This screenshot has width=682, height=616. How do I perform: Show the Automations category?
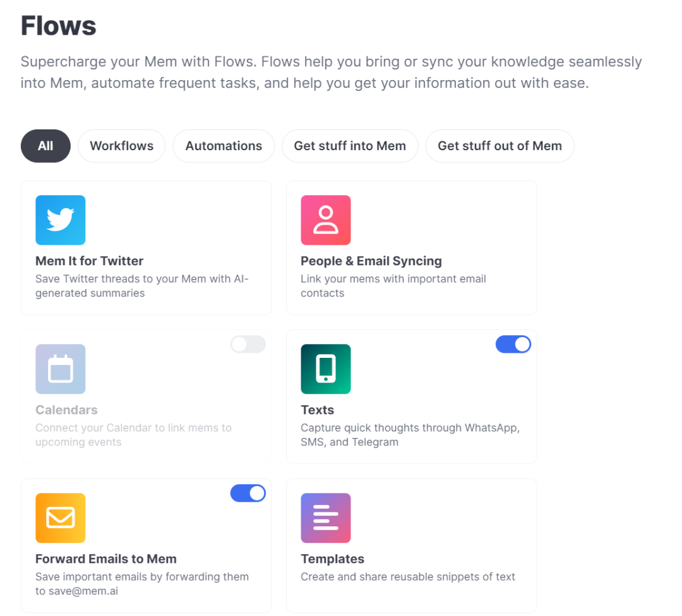point(224,146)
